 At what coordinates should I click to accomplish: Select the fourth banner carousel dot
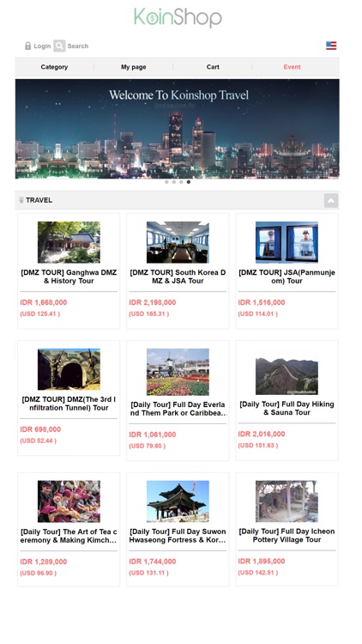point(189,182)
